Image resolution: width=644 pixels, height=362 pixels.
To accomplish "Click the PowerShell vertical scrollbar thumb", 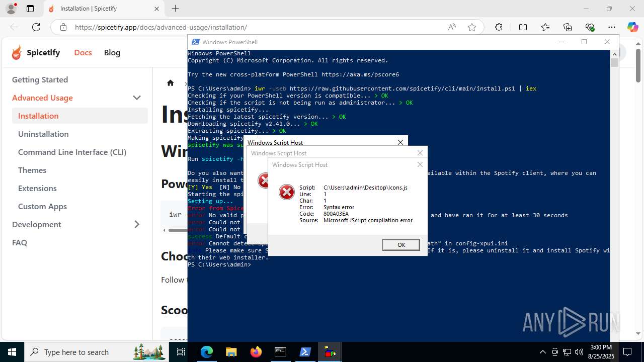I will pyautogui.click(x=614, y=63).
